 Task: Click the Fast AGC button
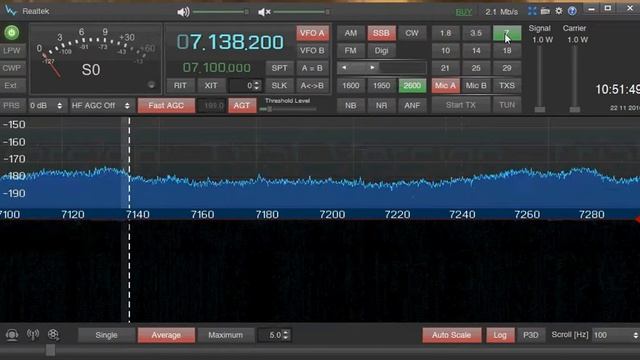[166, 105]
